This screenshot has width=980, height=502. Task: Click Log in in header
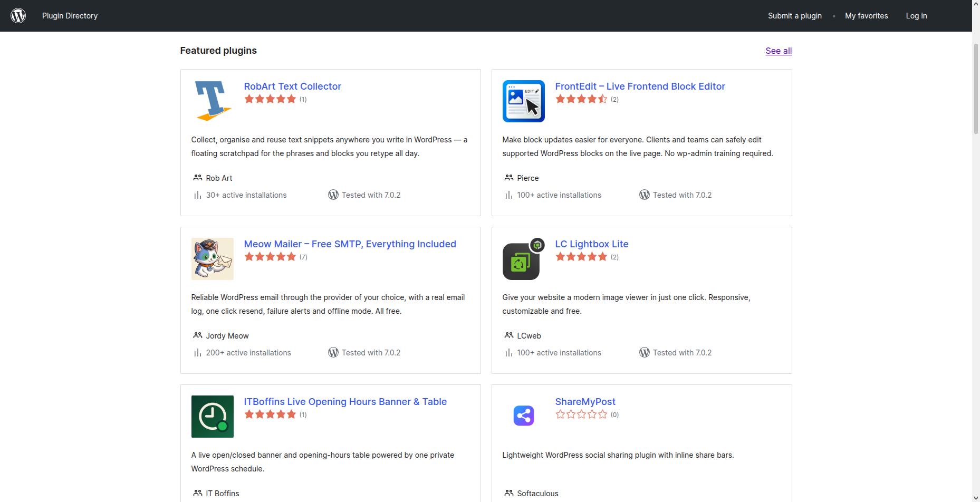(x=917, y=16)
